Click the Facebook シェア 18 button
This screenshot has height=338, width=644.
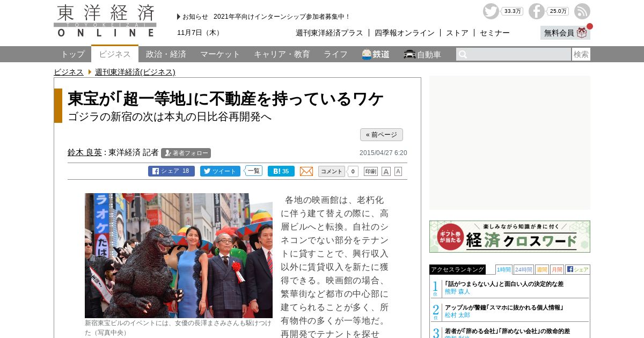(171, 171)
